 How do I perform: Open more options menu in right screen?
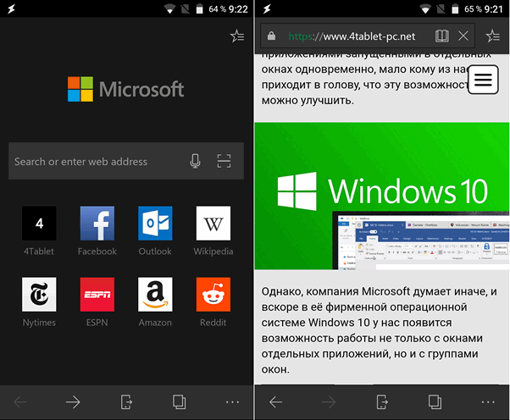point(488,402)
